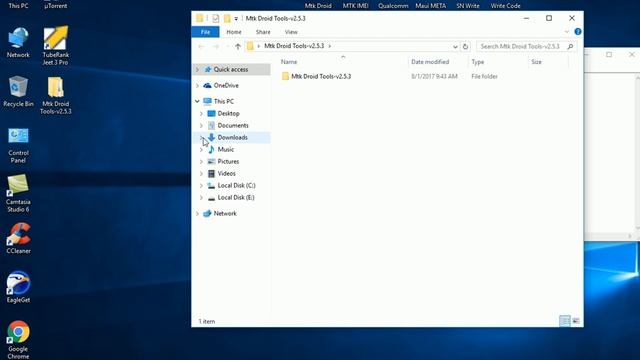The width and height of the screenshot is (640, 360).
Task: Collapse This PC tree node
Action: click(197, 101)
